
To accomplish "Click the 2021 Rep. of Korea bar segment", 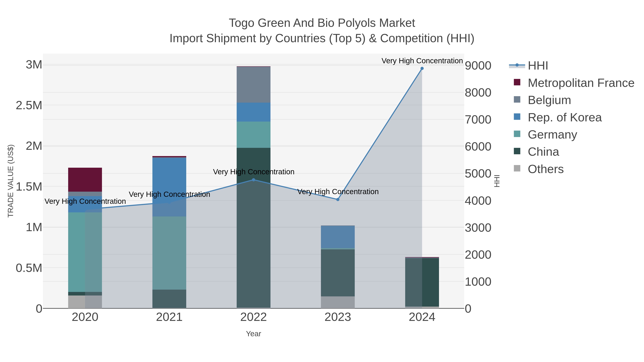I will 169,187.
